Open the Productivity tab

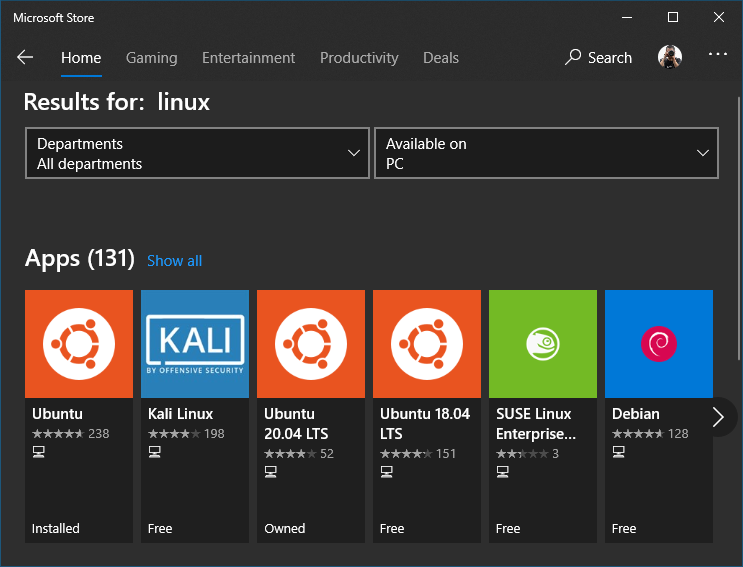coord(359,58)
